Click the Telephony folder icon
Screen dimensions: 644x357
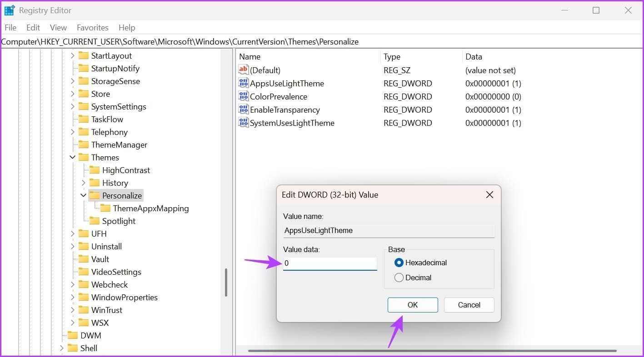pos(84,132)
